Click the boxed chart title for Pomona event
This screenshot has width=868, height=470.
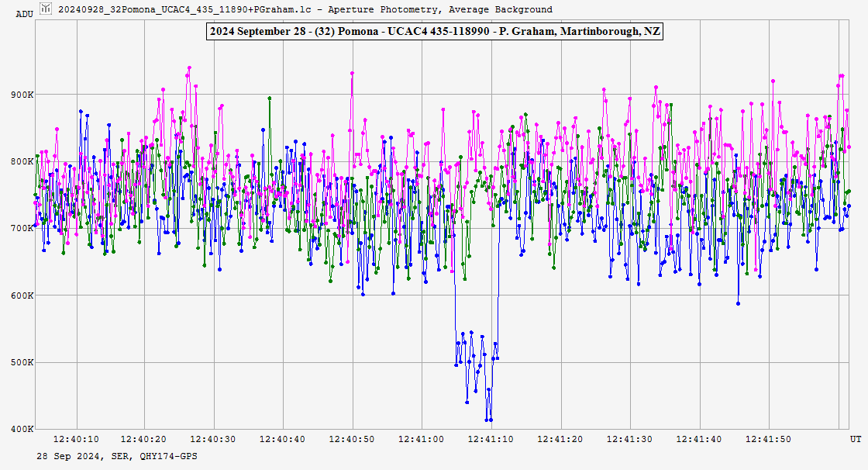click(x=435, y=31)
